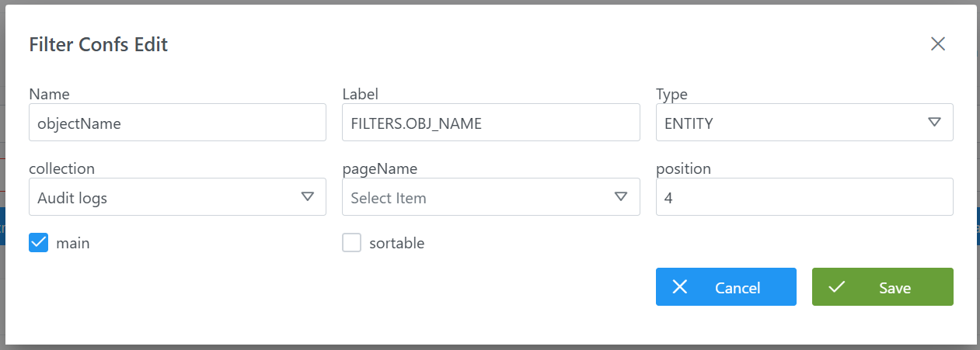Click the Label field with FILTERS.OBJ_NAME
Viewport: 980px width, 350px height.
490,123
